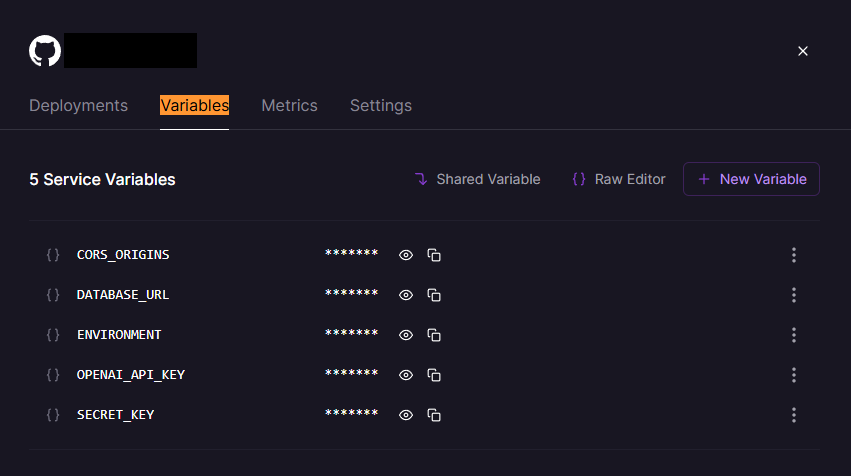Open the Metrics tab
This screenshot has height=476, width=851.
[289, 105]
